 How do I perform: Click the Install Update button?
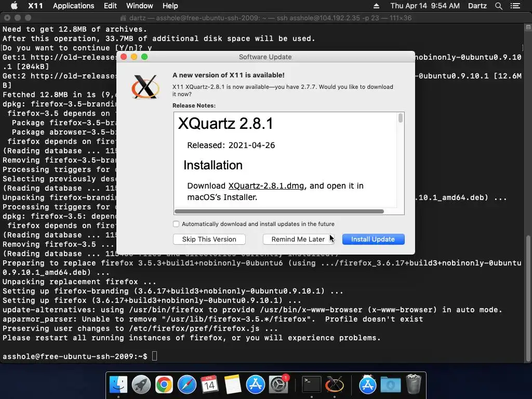[x=373, y=239]
